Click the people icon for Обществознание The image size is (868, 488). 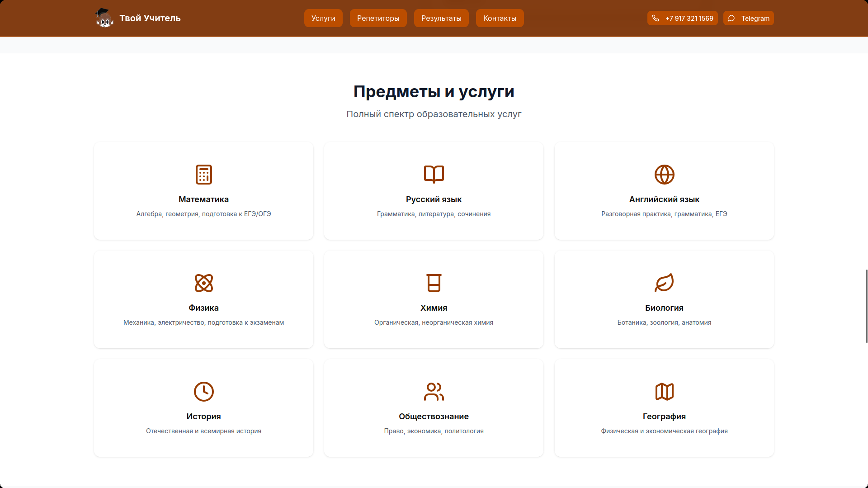pyautogui.click(x=434, y=392)
